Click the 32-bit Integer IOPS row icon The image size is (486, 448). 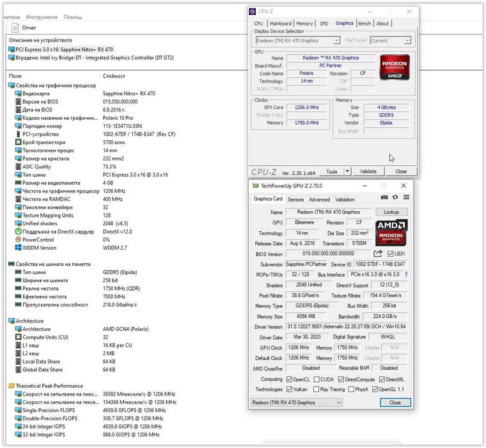coord(19,435)
